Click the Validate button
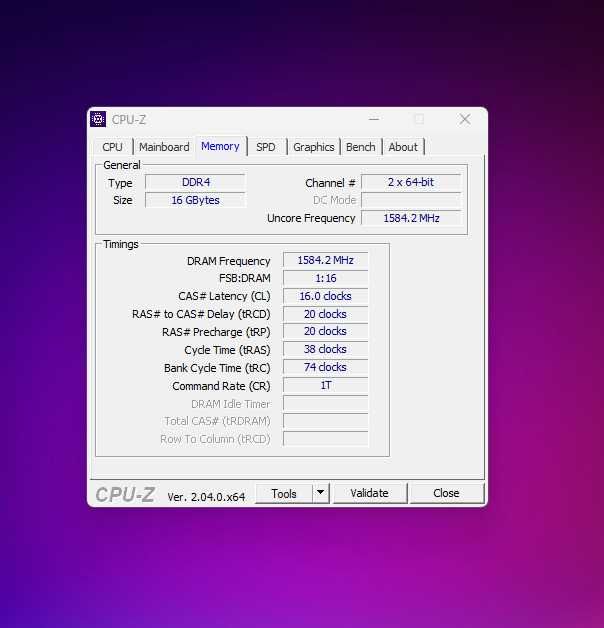This screenshot has width=604, height=628. pos(369,493)
